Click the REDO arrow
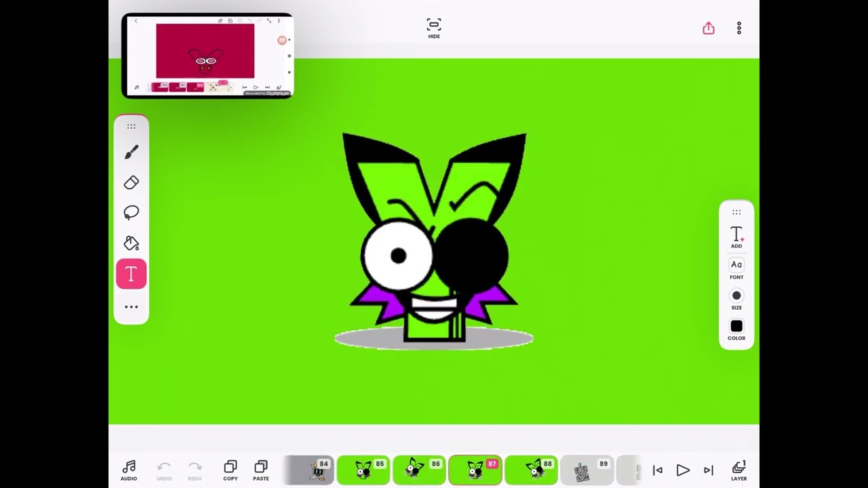 click(195, 470)
